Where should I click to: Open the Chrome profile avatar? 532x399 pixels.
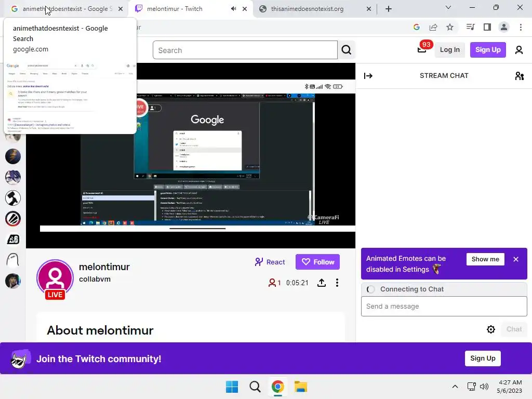[x=504, y=27]
